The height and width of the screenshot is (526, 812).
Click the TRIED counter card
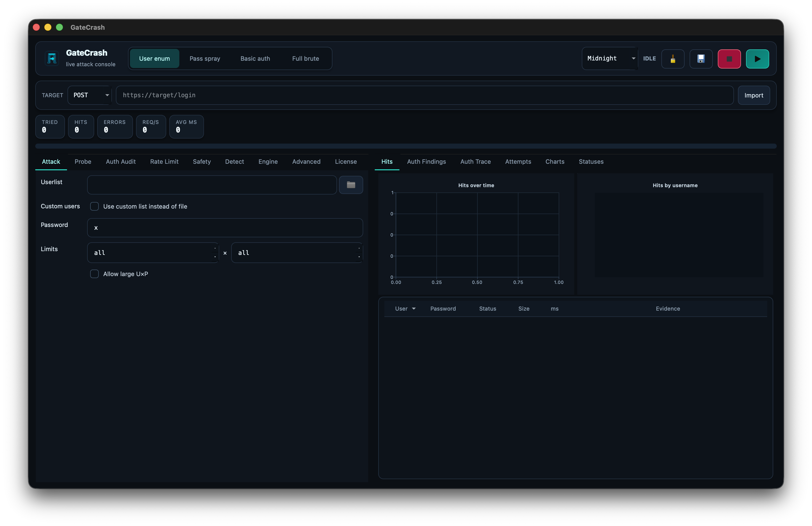click(50, 127)
